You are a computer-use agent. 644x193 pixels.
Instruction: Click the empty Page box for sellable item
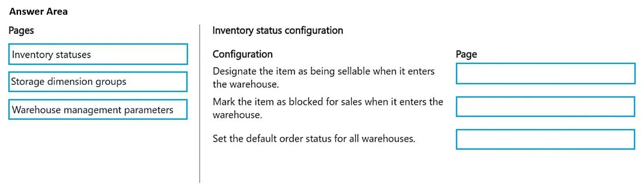point(545,74)
